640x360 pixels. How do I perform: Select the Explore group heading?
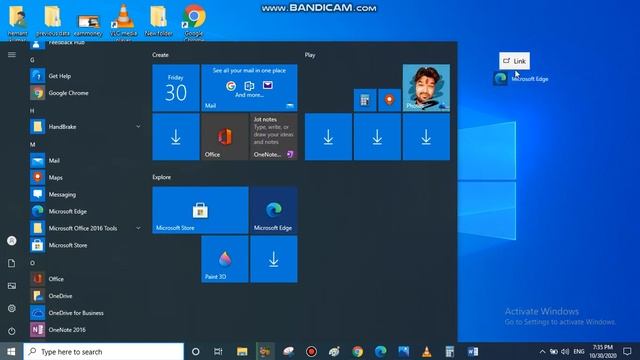pyautogui.click(x=162, y=177)
